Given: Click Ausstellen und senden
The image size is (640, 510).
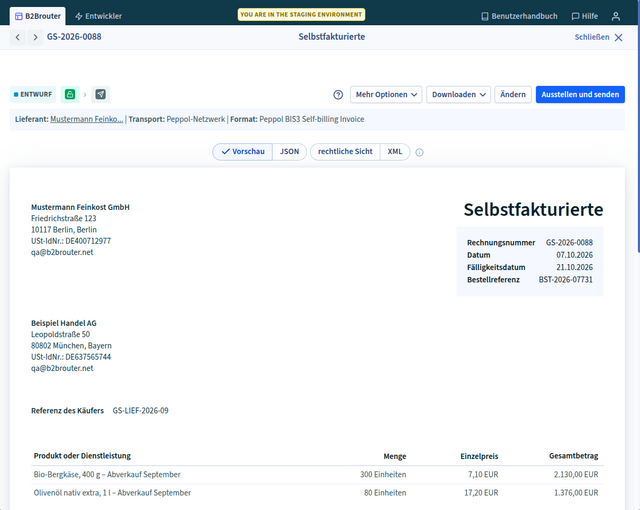Looking at the screenshot, I should click(580, 94).
